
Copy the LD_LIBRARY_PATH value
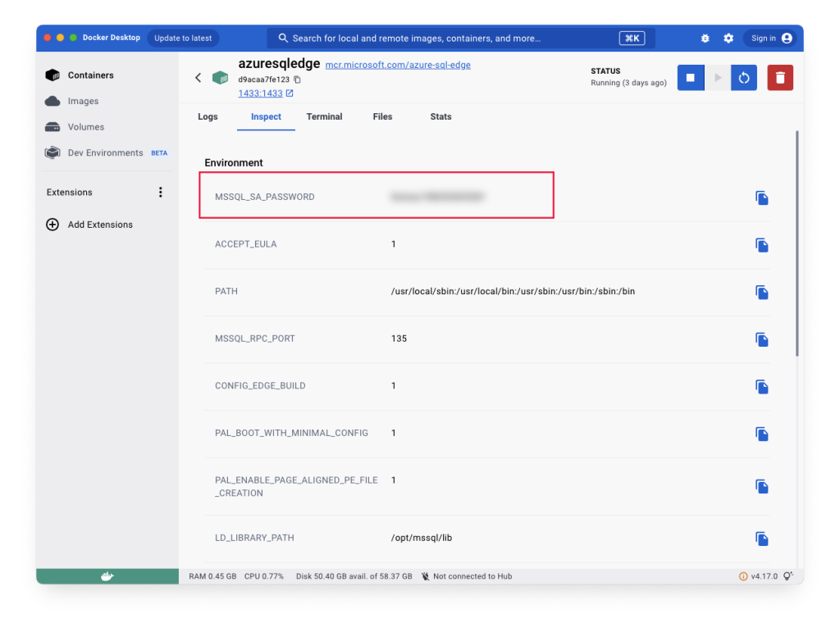pyautogui.click(x=762, y=539)
